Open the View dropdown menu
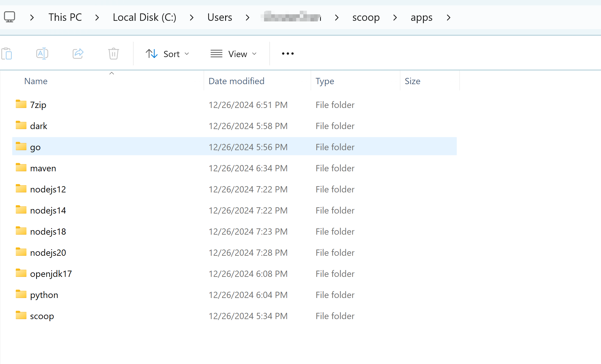The image size is (601, 364). (233, 54)
